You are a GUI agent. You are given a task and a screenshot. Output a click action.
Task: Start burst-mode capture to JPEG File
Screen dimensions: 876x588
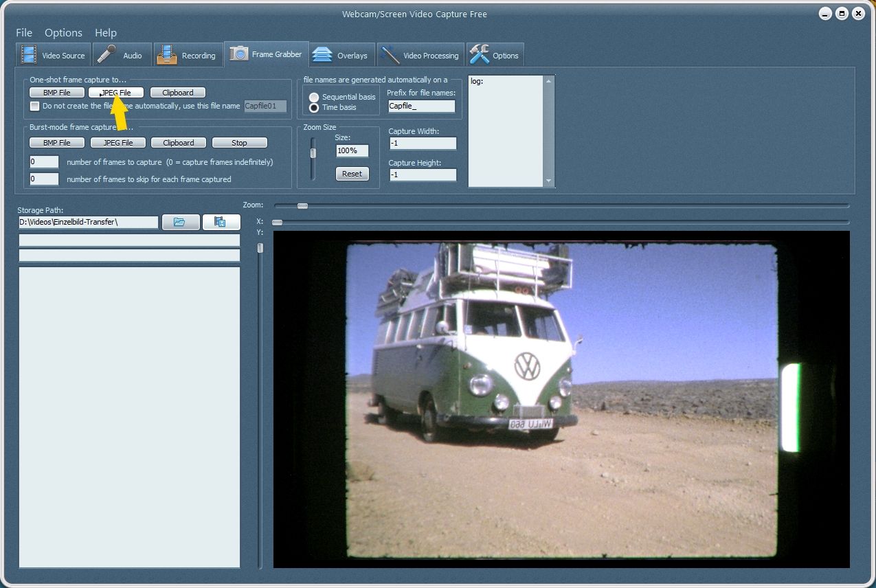(118, 143)
